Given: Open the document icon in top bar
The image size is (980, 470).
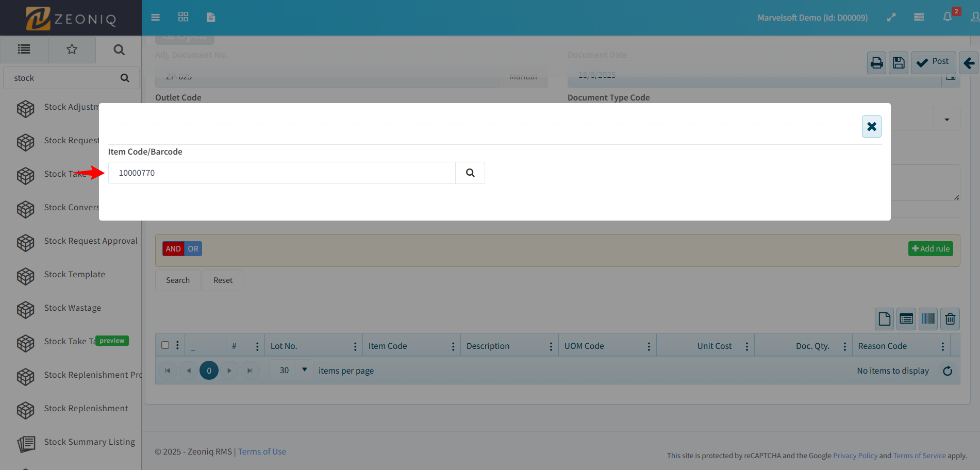Looking at the screenshot, I should point(211,17).
